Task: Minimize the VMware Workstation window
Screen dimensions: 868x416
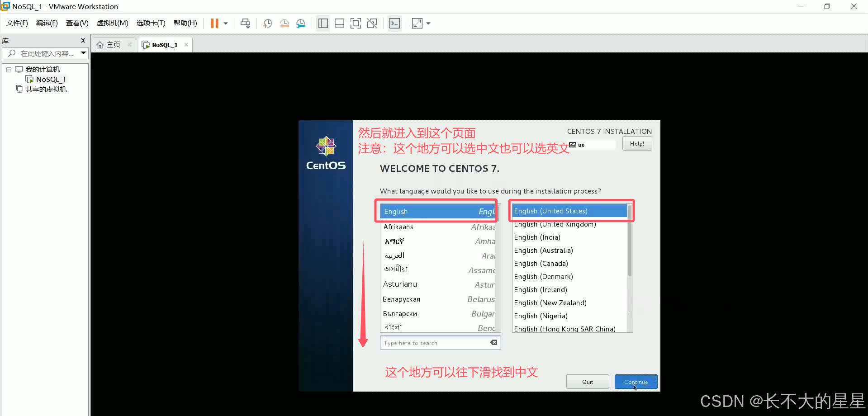Action: coord(801,6)
